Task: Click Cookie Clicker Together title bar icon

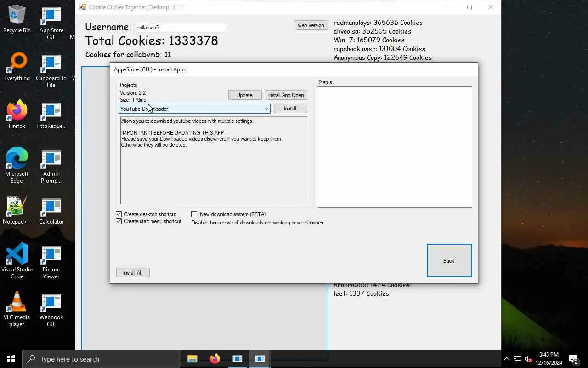Action: tap(83, 7)
